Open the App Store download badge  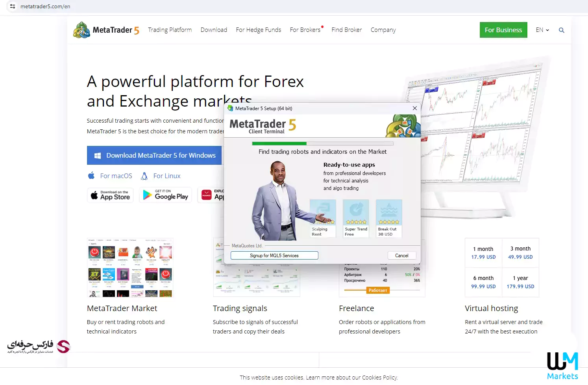110,195
